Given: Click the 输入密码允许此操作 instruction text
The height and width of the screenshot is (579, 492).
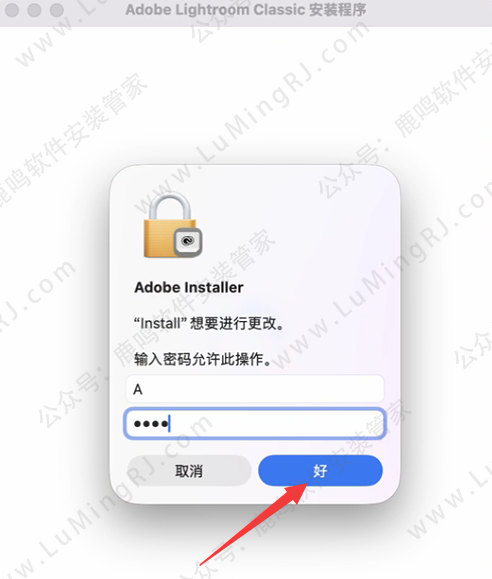Looking at the screenshot, I should tap(202, 359).
